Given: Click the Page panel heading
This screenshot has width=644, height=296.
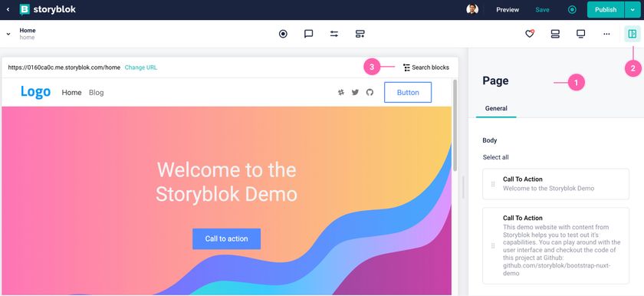Looking at the screenshot, I should tap(495, 81).
